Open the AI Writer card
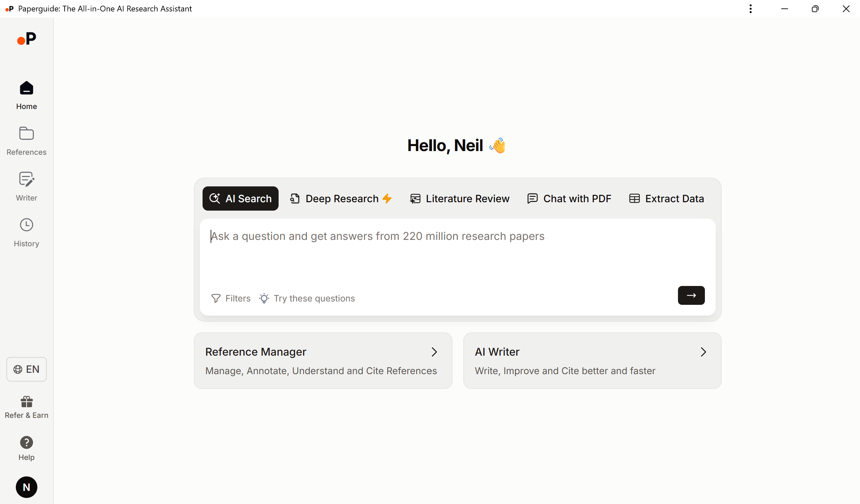The height and width of the screenshot is (504, 860). point(592,361)
